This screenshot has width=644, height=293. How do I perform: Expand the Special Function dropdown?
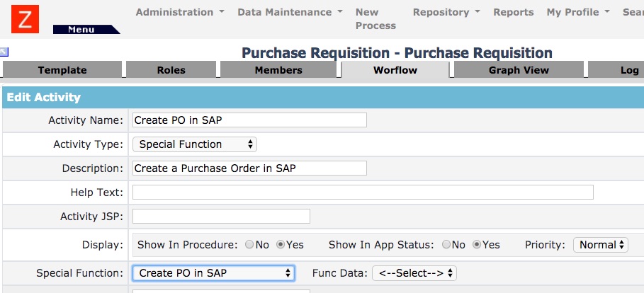tap(213, 272)
